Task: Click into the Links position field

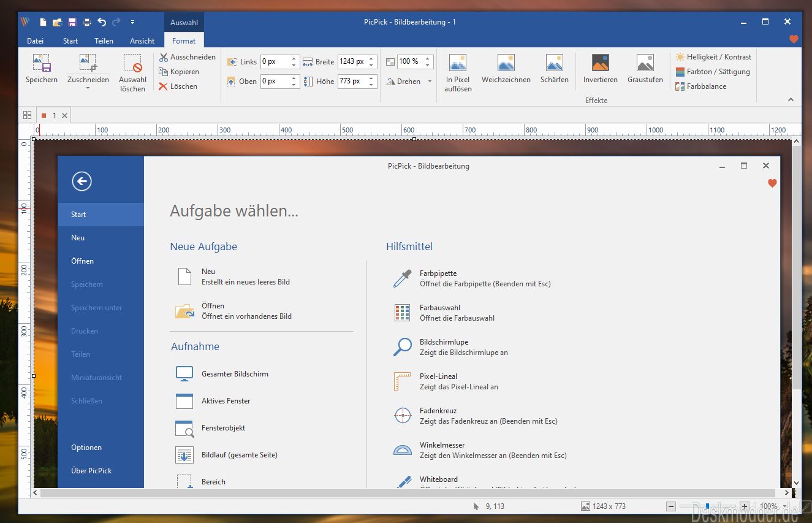Action: pos(275,62)
